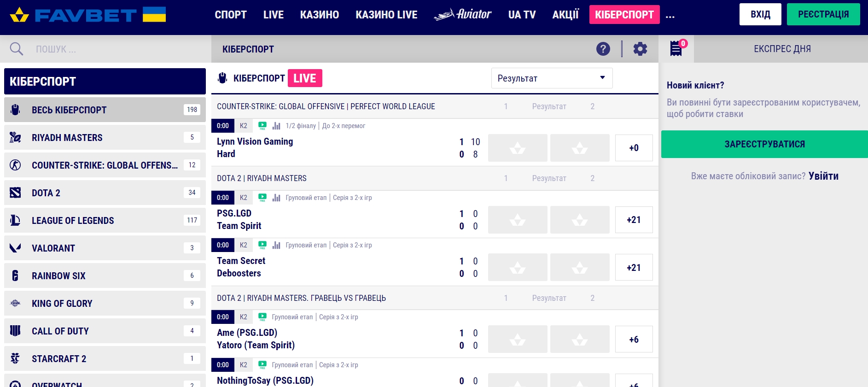Follow the Увійти link
Viewport: 868px width, 387px height.
(x=823, y=176)
